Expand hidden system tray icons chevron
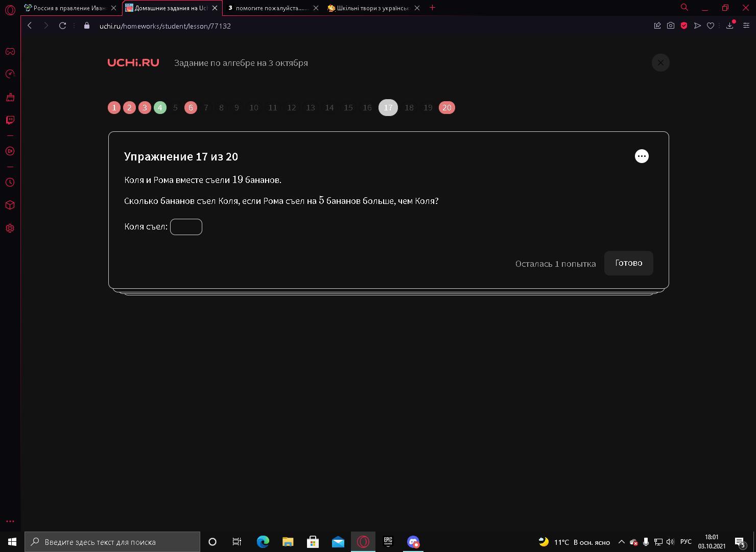Viewport: 756px width, 552px height. click(621, 542)
